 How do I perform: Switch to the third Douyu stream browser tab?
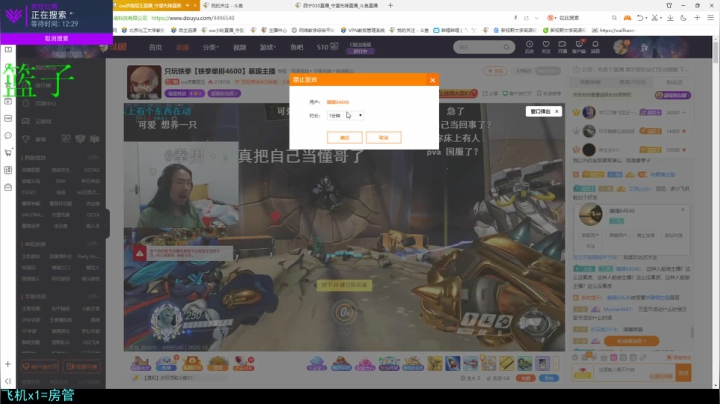click(x=339, y=6)
